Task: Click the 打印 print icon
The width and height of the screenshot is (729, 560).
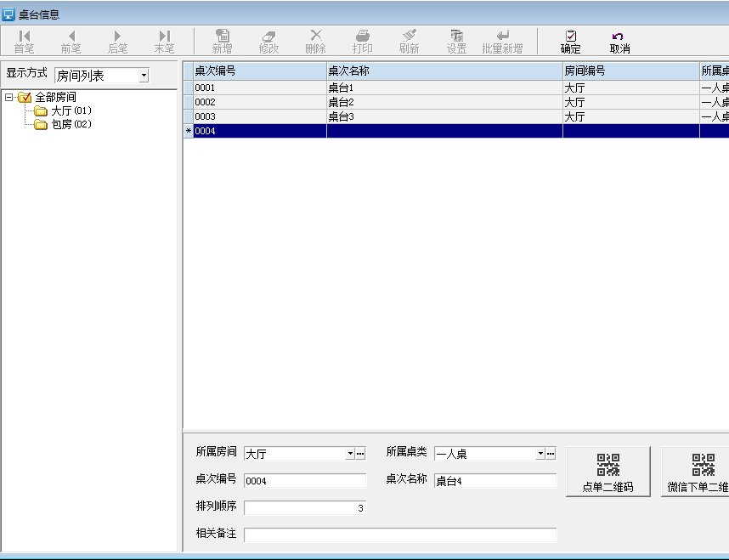Action: 362,36
